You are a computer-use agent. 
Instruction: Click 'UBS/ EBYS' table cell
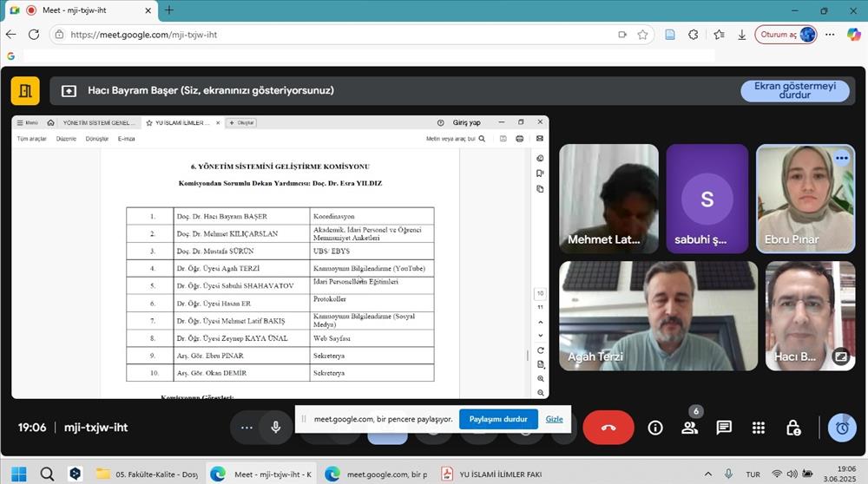372,252
